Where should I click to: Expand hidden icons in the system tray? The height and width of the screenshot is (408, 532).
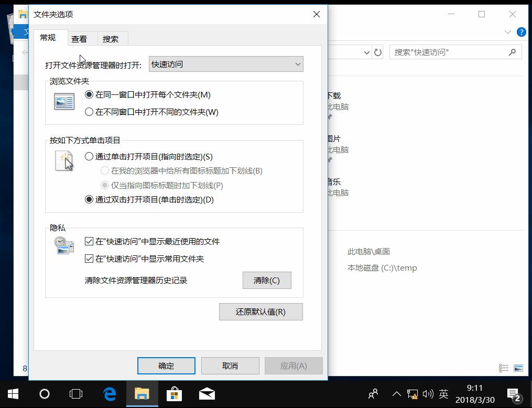click(x=397, y=394)
